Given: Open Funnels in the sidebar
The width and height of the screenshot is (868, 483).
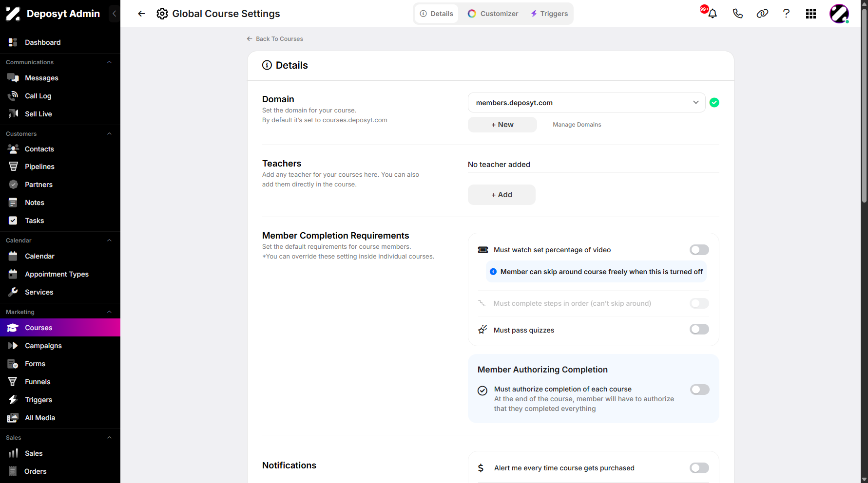Looking at the screenshot, I should 60,382.
